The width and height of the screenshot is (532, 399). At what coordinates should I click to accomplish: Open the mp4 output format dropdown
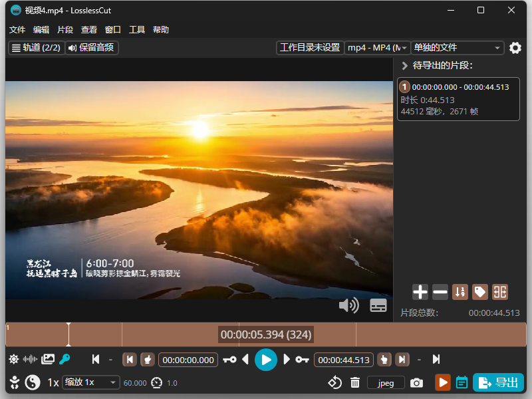(377, 48)
